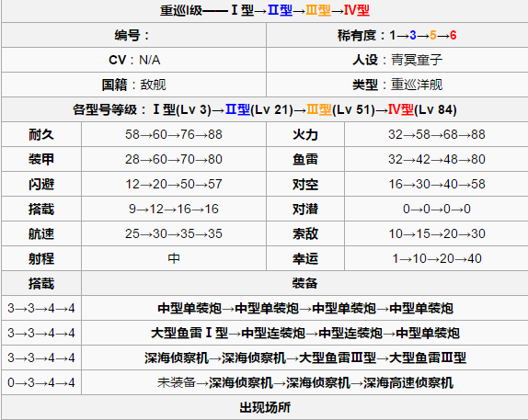The width and height of the screenshot is (528, 420).
Task: Click the last 大型鱼雷Ⅲ型 in the third equipment row
Action: 428,358
